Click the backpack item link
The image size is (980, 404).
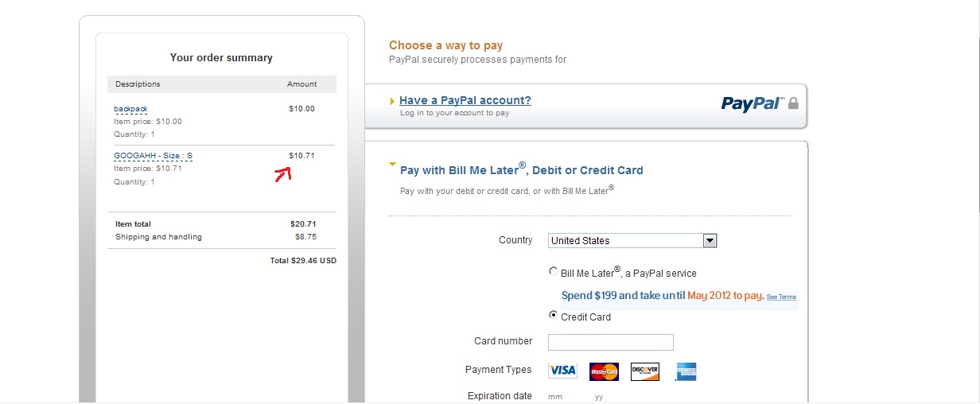130,108
